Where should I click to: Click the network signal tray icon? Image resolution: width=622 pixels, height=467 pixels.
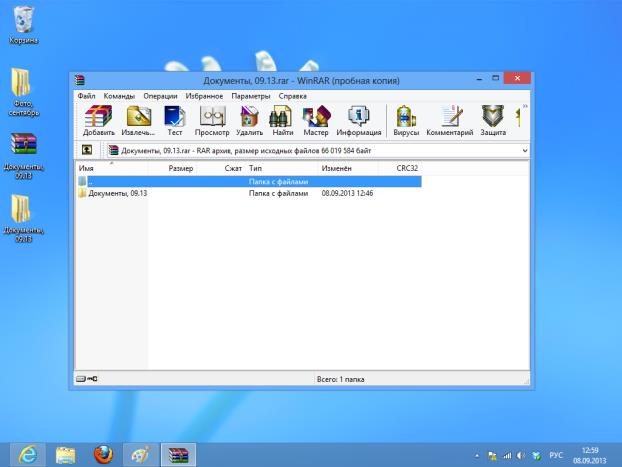click(x=507, y=455)
